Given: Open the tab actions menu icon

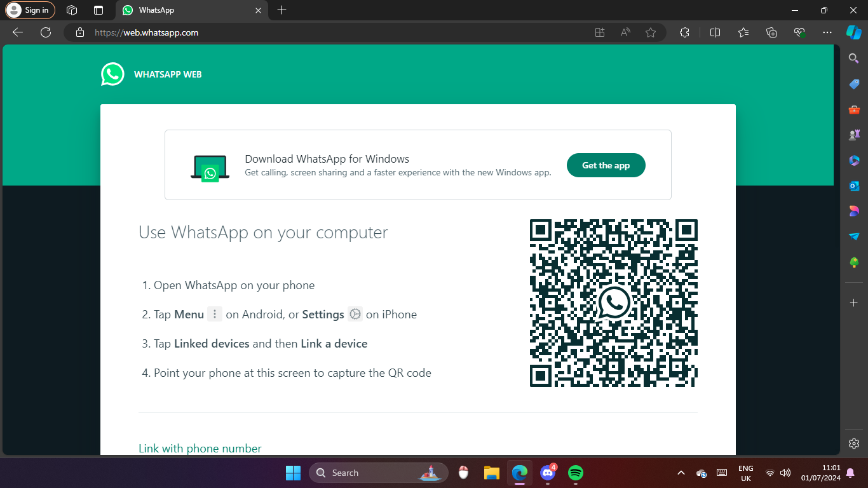Looking at the screenshot, I should tap(98, 10).
